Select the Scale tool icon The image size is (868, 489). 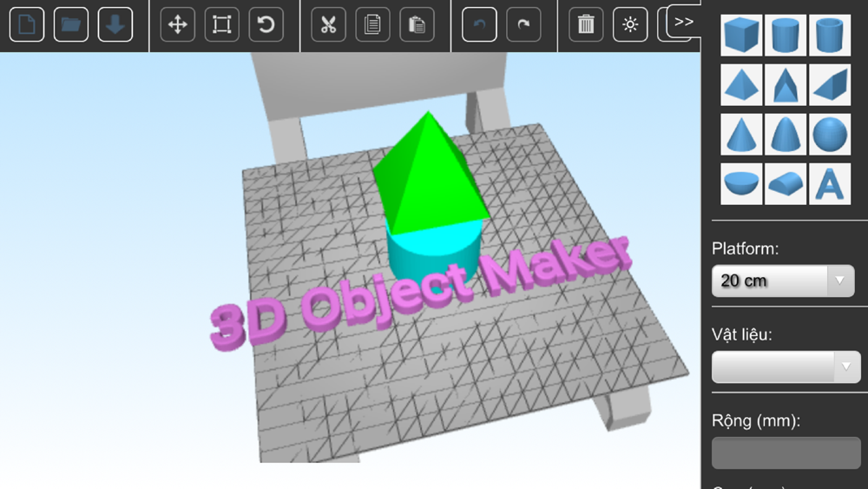(x=222, y=24)
